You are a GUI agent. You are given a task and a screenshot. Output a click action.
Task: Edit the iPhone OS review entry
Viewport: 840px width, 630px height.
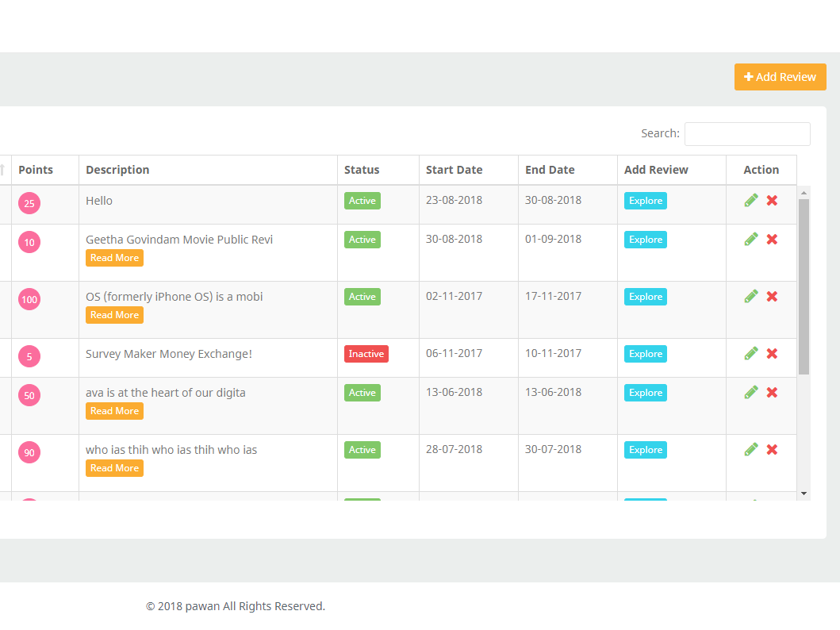click(x=750, y=296)
